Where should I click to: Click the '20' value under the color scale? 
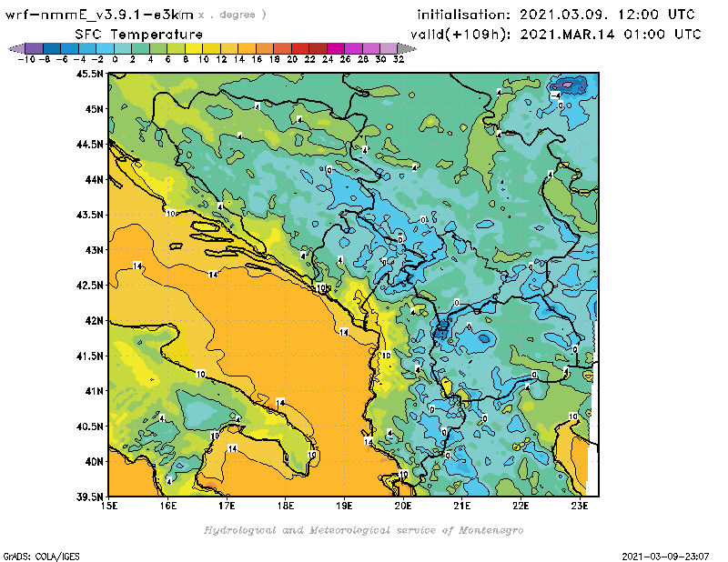click(292, 59)
